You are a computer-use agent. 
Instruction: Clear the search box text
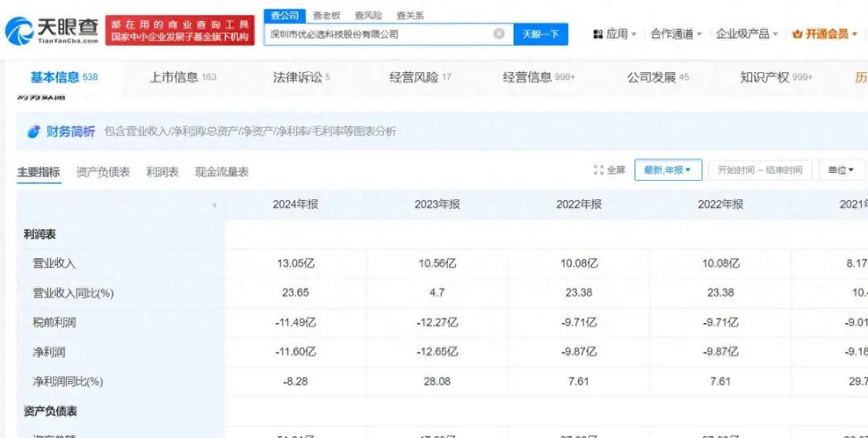pos(499,34)
